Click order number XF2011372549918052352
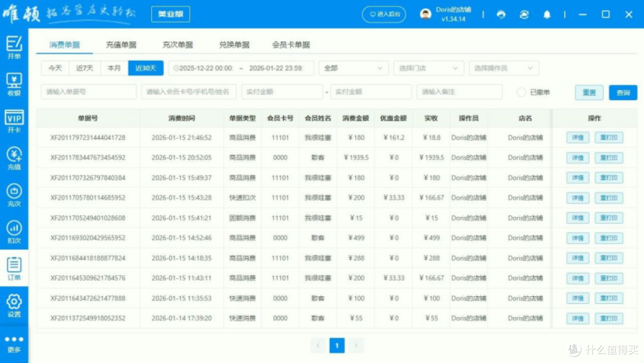 coord(88,318)
